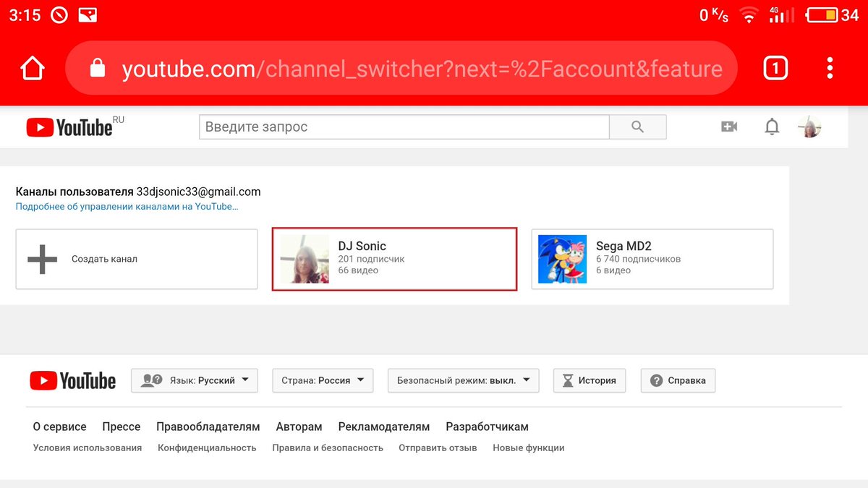This screenshot has height=488, width=868.
Task: Tap the do-not-disturb status icon
Action: [59, 14]
